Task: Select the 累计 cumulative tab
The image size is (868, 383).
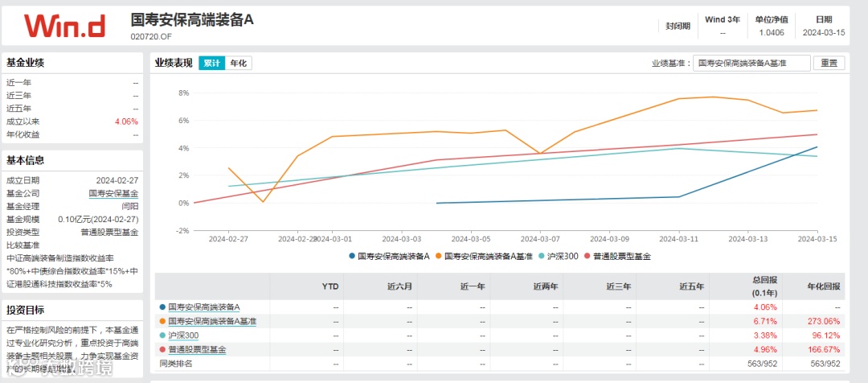Action: (212, 64)
